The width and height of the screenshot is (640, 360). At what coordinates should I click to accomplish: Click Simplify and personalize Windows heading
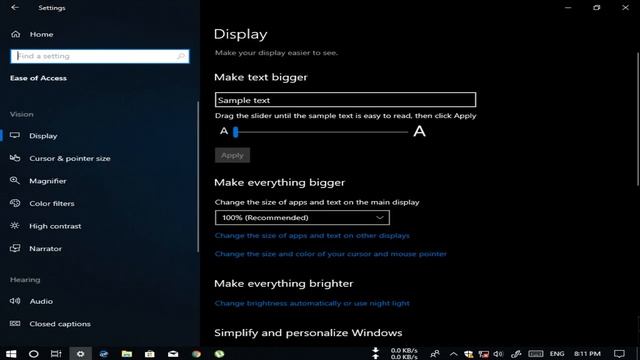[308, 333]
